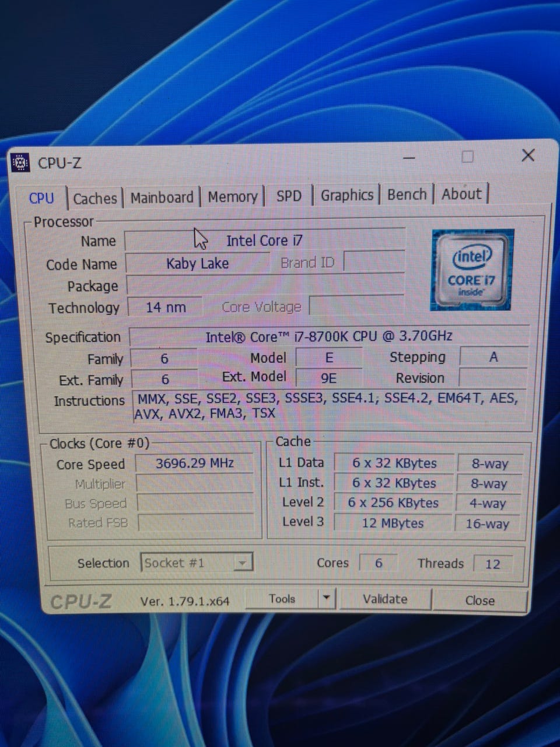This screenshot has height=747, width=560.
Task: Click the Ext. Model value 9E
Action: (329, 378)
